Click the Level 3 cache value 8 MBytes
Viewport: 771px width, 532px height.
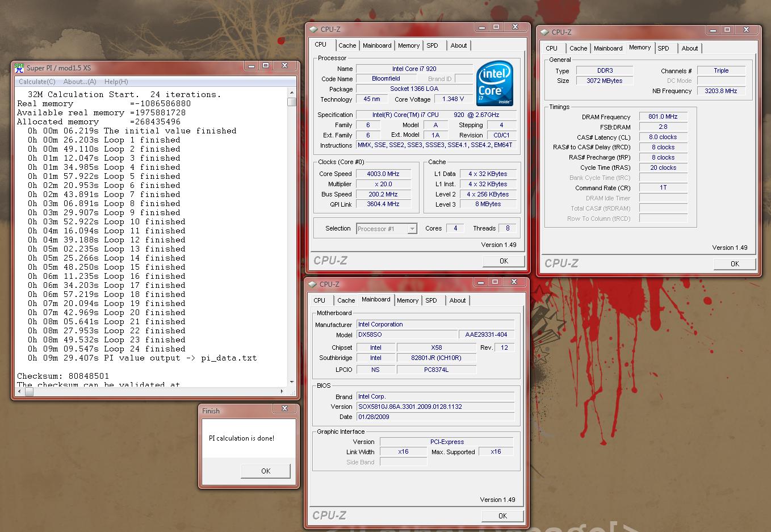488,204
